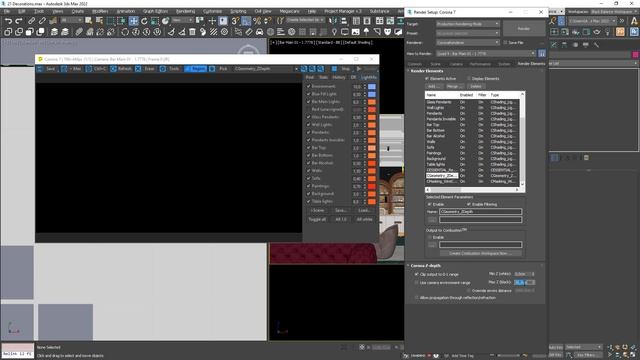Click the Redo arrow in the main toolbar
Screen dimensions: 640x360
(x=19, y=21)
